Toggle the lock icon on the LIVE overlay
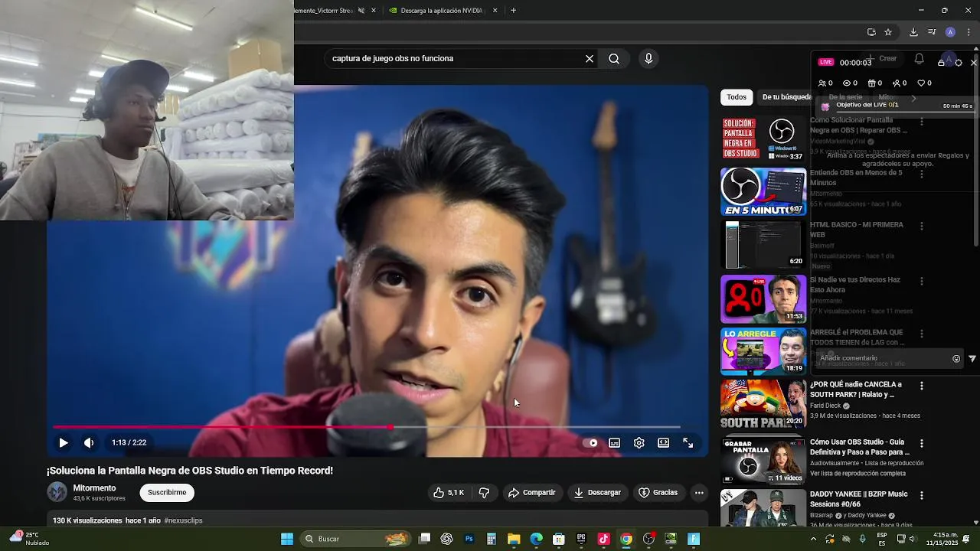 [941, 63]
